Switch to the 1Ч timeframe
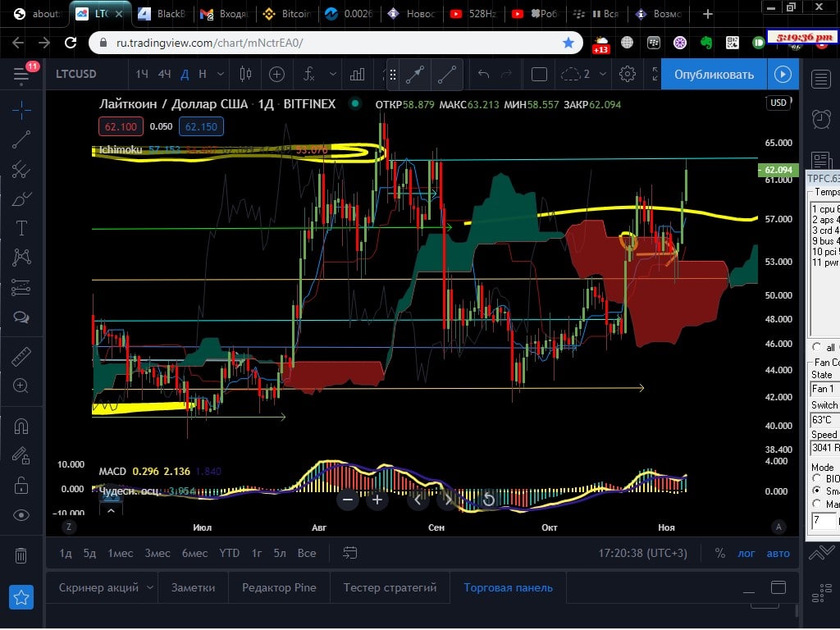Image resolution: width=840 pixels, height=630 pixels. coord(141,75)
